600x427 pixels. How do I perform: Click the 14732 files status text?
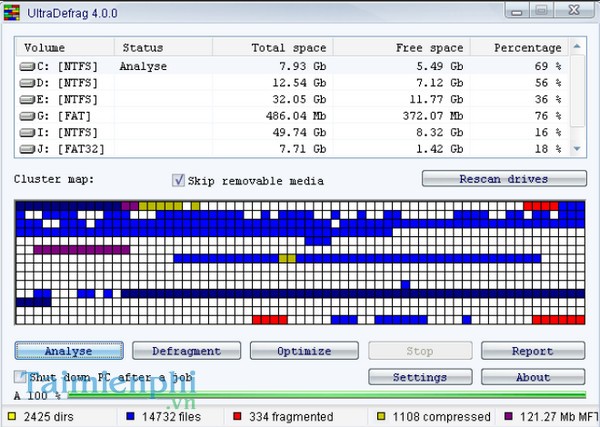tap(171, 416)
